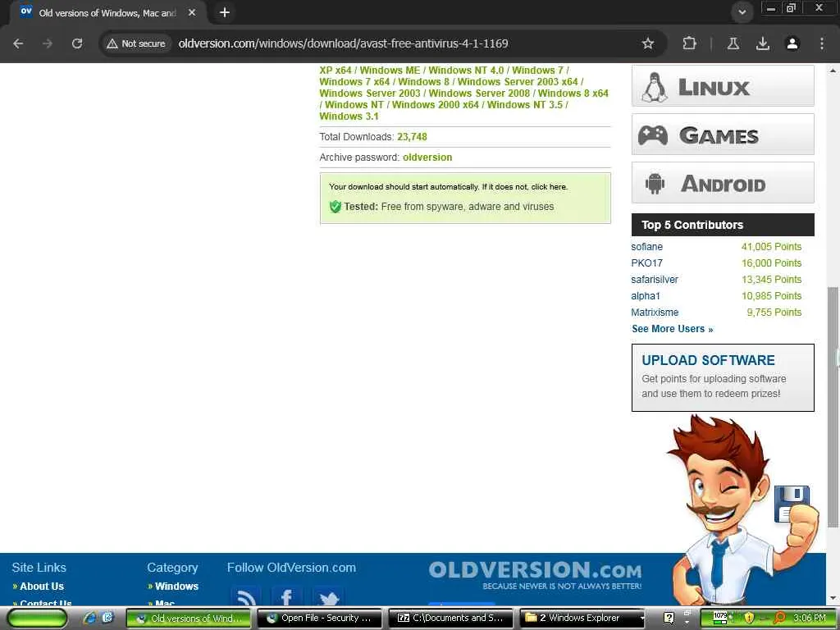Open contributor alpha1's profile
840x630 pixels.
click(646, 295)
